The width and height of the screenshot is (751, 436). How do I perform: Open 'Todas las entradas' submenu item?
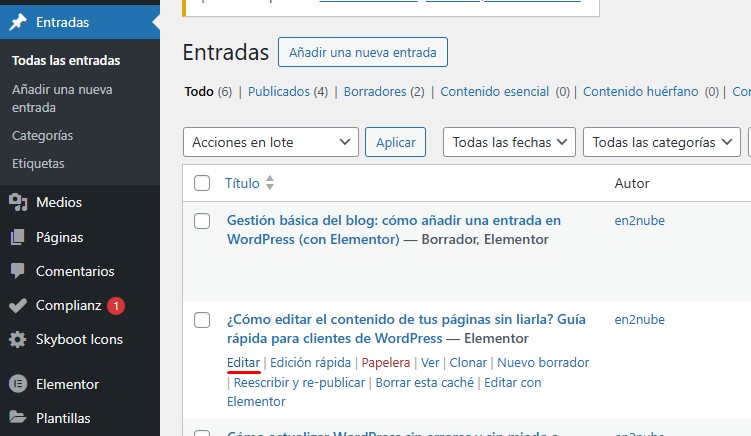(66, 60)
